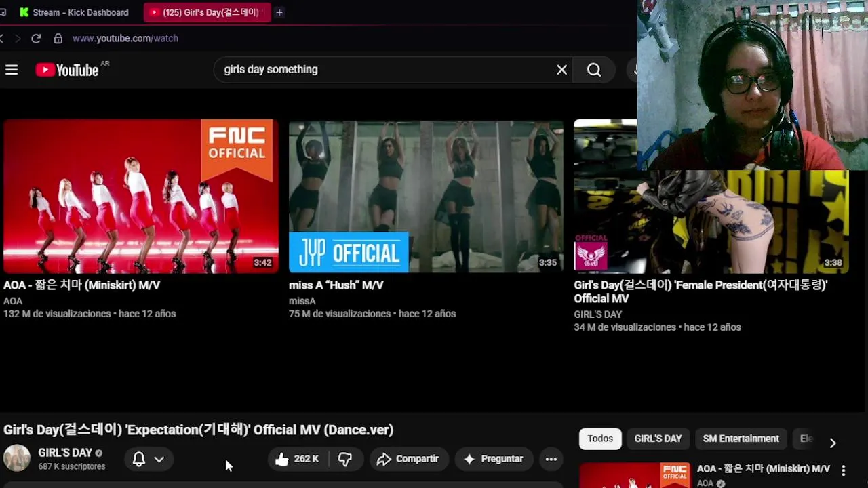Select the Todos filter chip
This screenshot has height=488, width=868.
coord(600,439)
